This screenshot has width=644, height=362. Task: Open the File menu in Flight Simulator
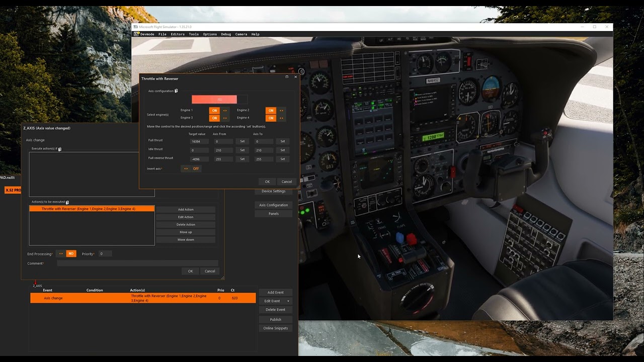pos(163,34)
